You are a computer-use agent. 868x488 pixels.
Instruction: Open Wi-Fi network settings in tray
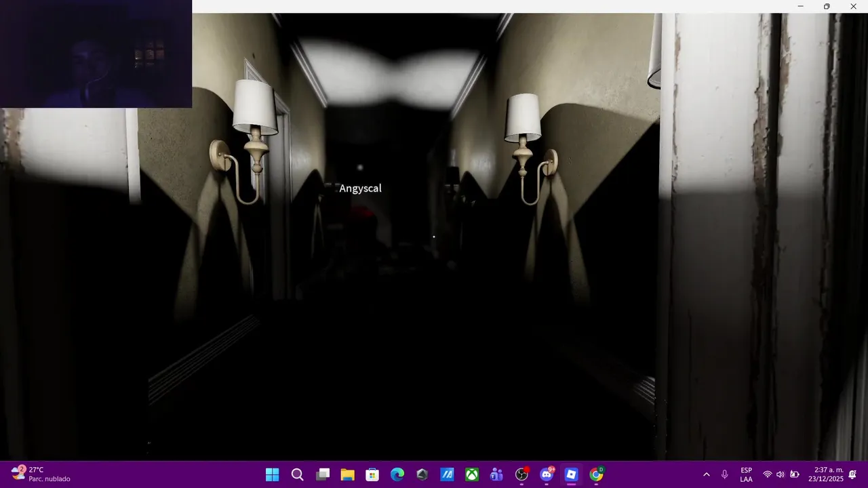tap(768, 474)
